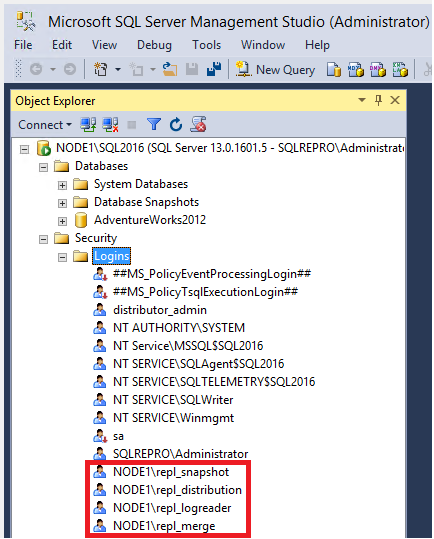This screenshot has height=539, width=434.
Task: Select the NT SERVICE\SQLAgent$SQL2016 login
Action: click(198, 364)
